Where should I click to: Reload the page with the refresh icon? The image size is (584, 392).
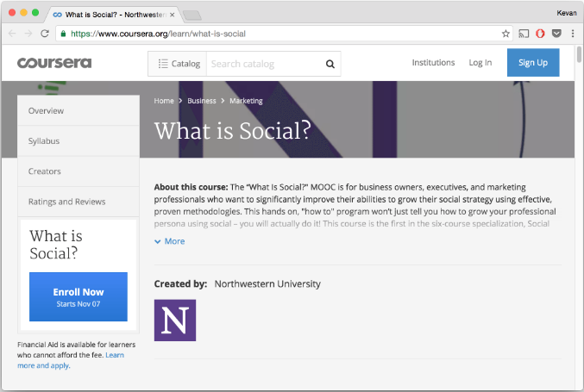coord(45,34)
